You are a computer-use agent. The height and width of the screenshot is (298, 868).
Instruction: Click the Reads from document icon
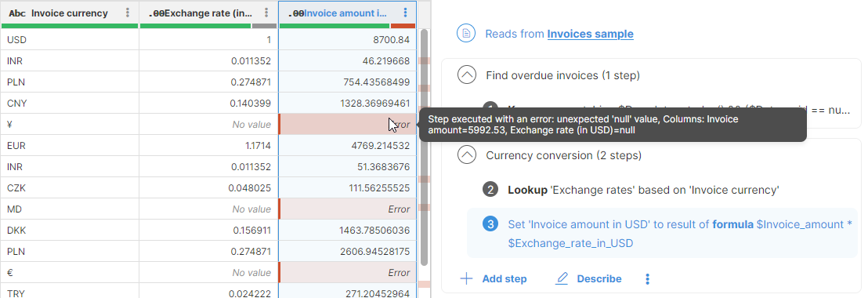466,34
